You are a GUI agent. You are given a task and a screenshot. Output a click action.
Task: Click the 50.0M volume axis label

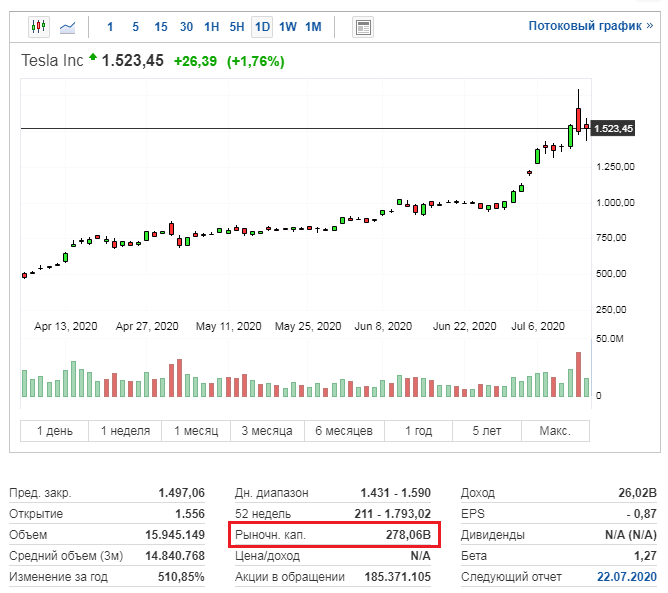610,339
